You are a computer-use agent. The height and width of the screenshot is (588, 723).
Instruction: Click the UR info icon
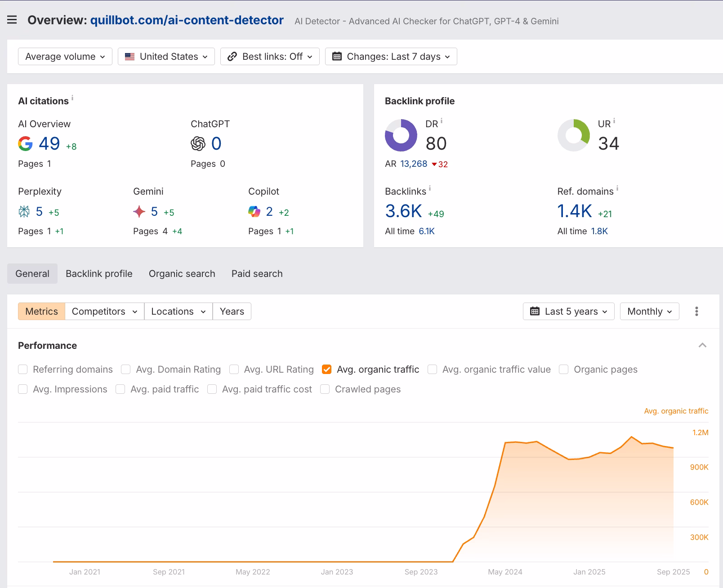click(614, 120)
